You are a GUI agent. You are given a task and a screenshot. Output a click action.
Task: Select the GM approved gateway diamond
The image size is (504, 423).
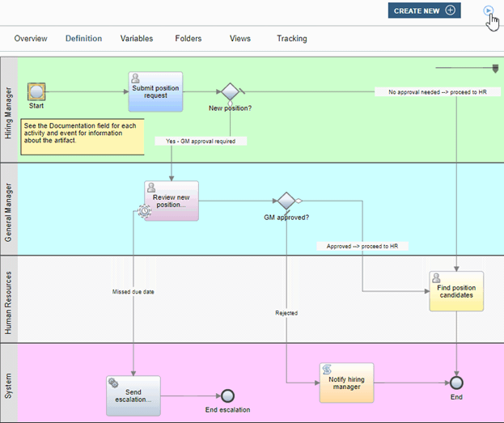coord(286,201)
